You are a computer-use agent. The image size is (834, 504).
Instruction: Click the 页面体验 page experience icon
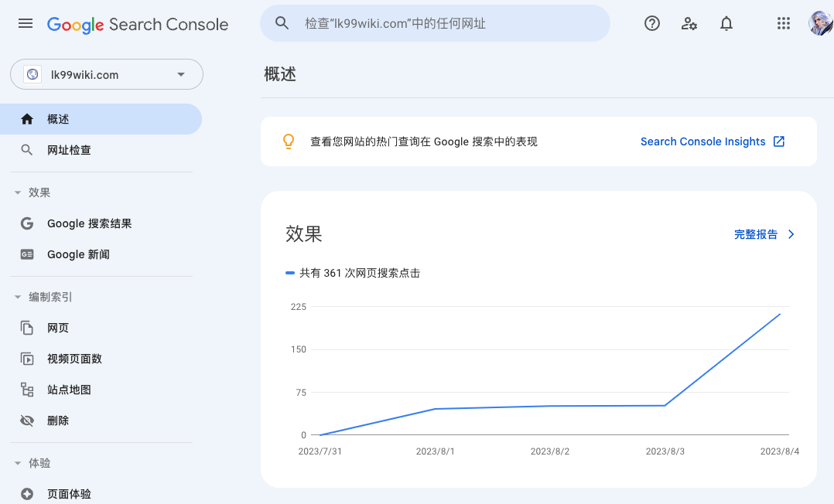(x=27, y=493)
